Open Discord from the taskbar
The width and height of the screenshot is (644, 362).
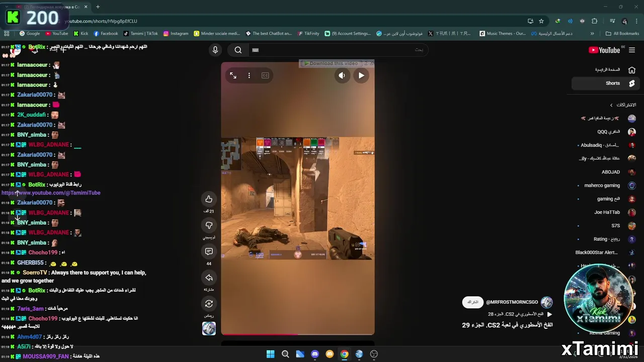click(315, 354)
